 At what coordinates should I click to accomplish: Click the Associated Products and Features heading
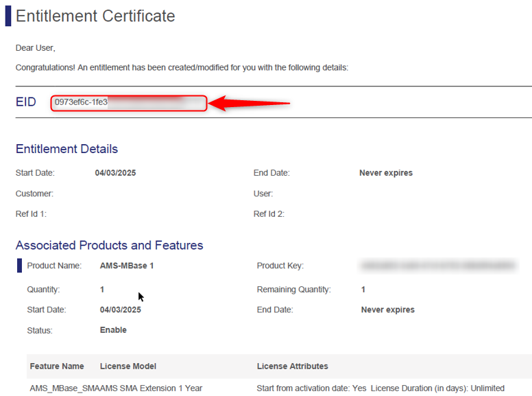pos(109,245)
